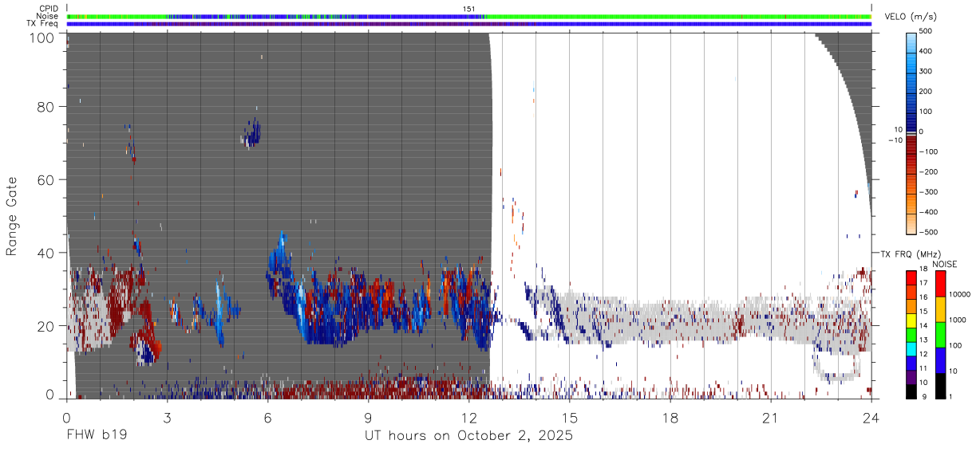Image resolution: width=980 pixels, height=452 pixels.
Task: Click the 'FHW b19' radar beam label
Action: [x=97, y=436]
